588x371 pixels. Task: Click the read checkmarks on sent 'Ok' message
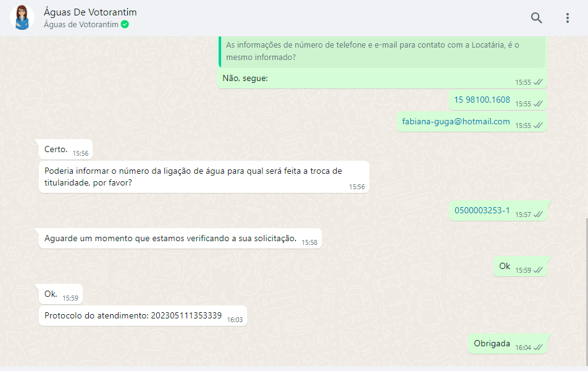538,270
